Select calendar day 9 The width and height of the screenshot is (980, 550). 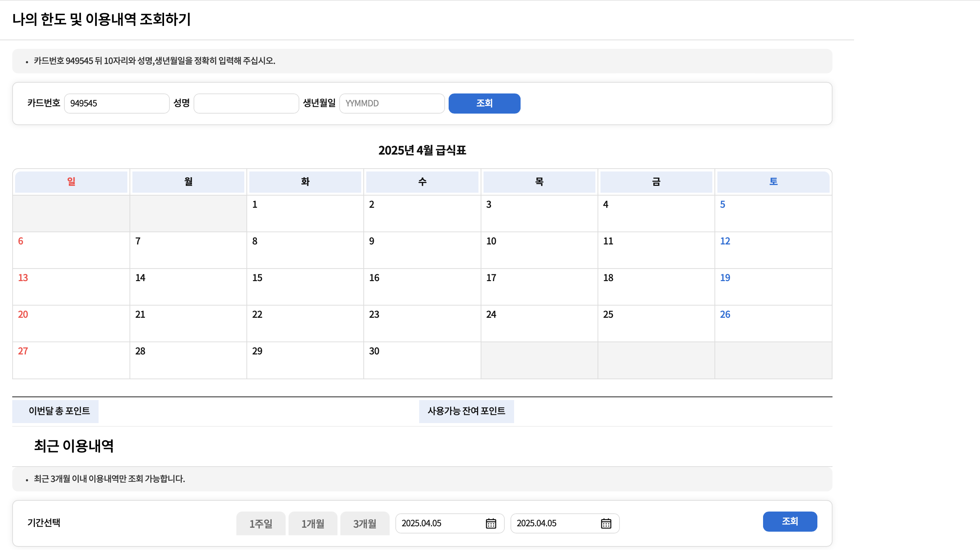click(x=422, y=250)
